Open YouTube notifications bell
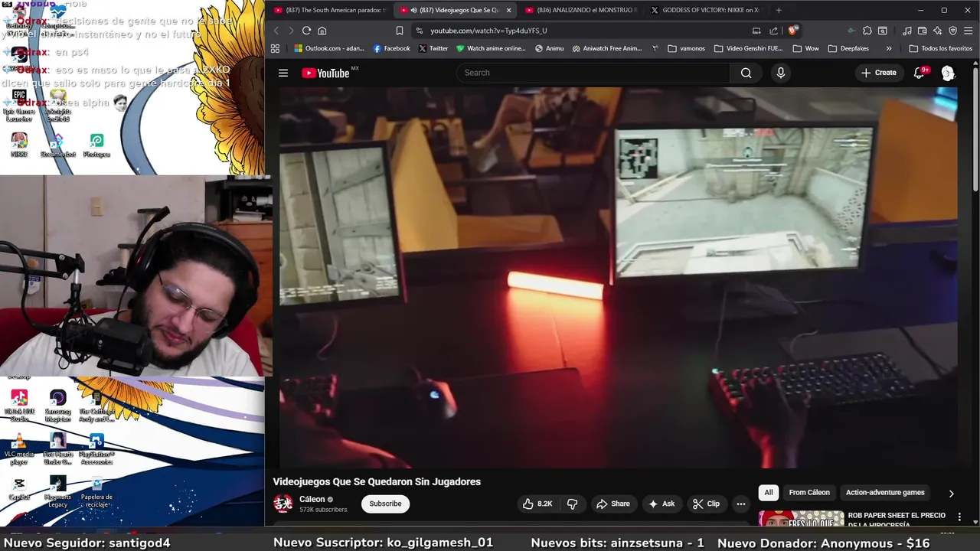Viewport: 980px width, 551px height. pos(920,73)
